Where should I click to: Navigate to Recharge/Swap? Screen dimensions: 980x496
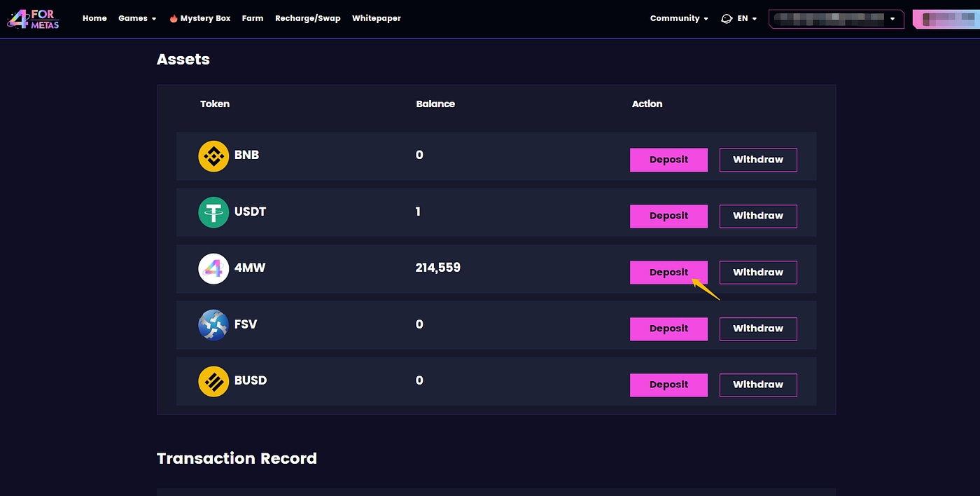click(307, 18)
